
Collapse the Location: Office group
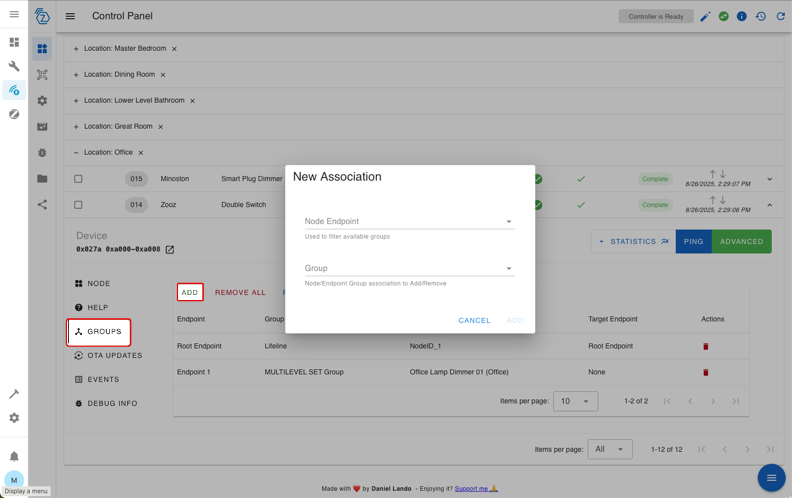click(76, 153)
